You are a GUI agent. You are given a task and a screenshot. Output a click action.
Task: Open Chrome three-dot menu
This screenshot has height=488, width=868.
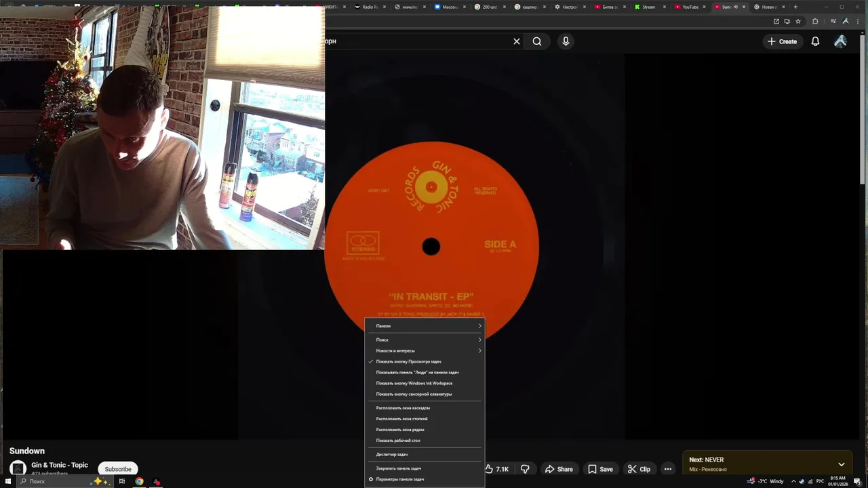858,21
